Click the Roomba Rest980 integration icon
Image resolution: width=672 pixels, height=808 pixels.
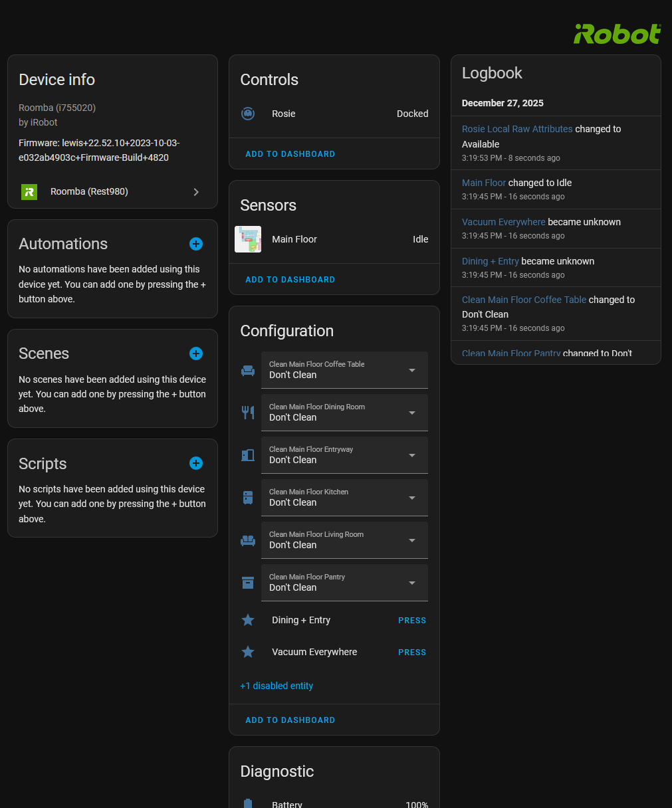[x=29, y=192]
